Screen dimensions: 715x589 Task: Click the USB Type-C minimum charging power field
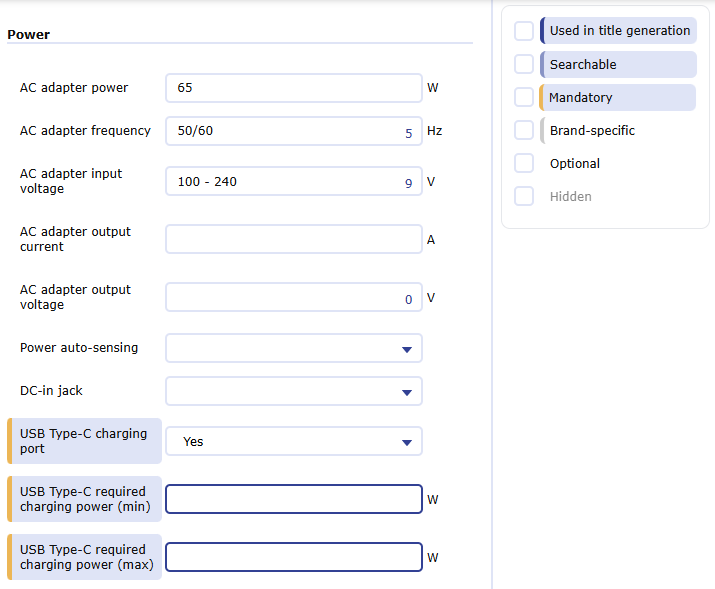(294, 499)
